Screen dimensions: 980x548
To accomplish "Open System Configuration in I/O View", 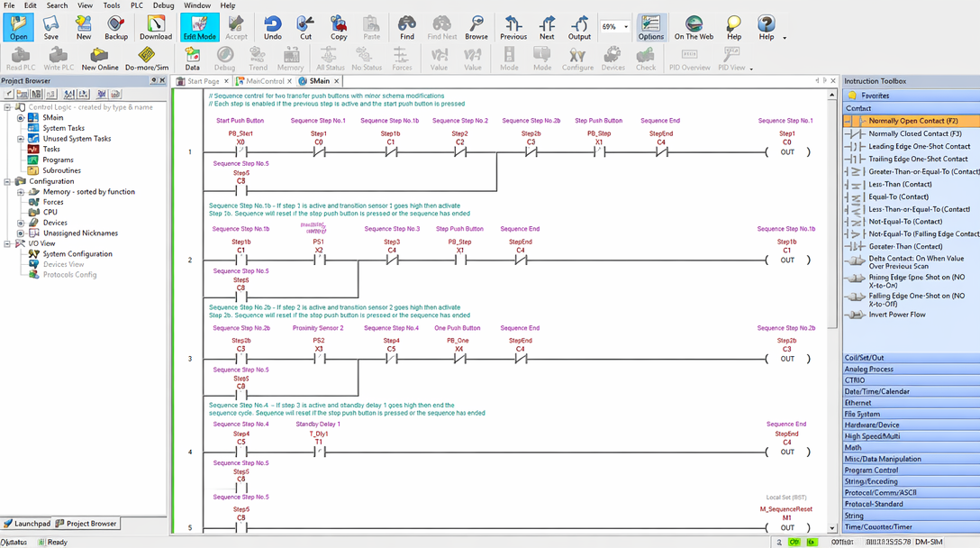I will click(77, 254).
